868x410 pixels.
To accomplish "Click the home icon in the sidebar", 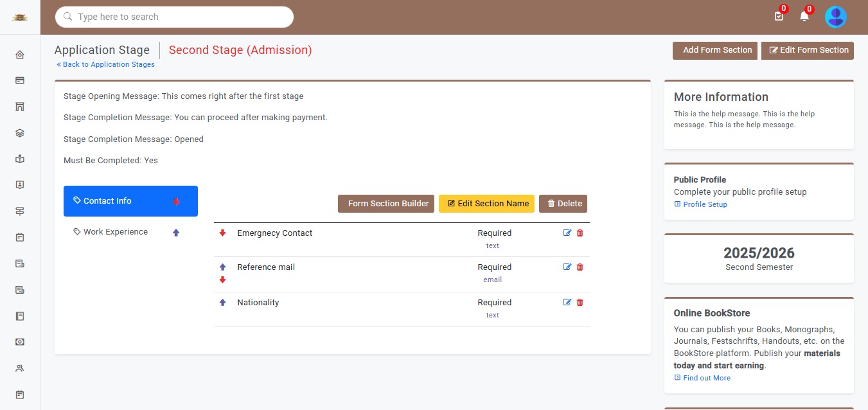I will (20, 55).
